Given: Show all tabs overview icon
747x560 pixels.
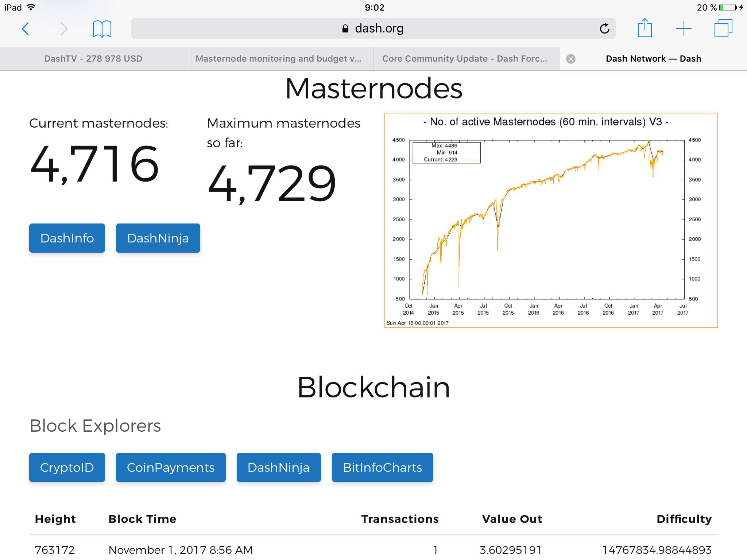Looking at the screenshot, I should [x=723, y=28].
